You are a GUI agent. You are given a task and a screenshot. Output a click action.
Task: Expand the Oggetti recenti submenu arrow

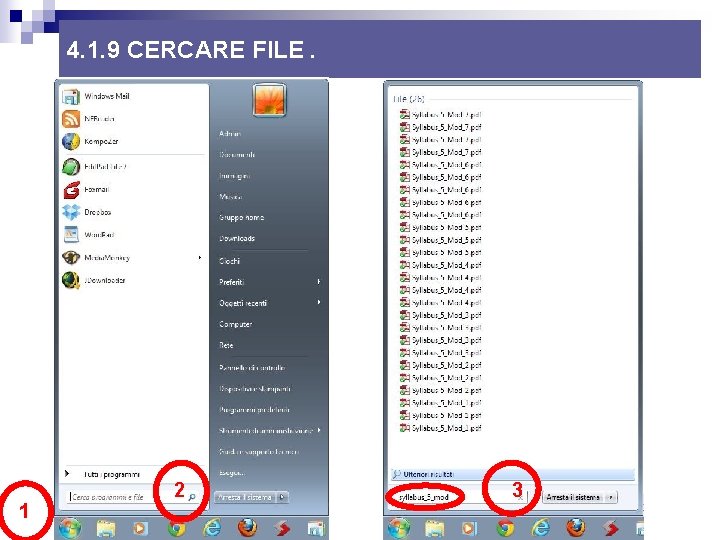click(319, 302)
